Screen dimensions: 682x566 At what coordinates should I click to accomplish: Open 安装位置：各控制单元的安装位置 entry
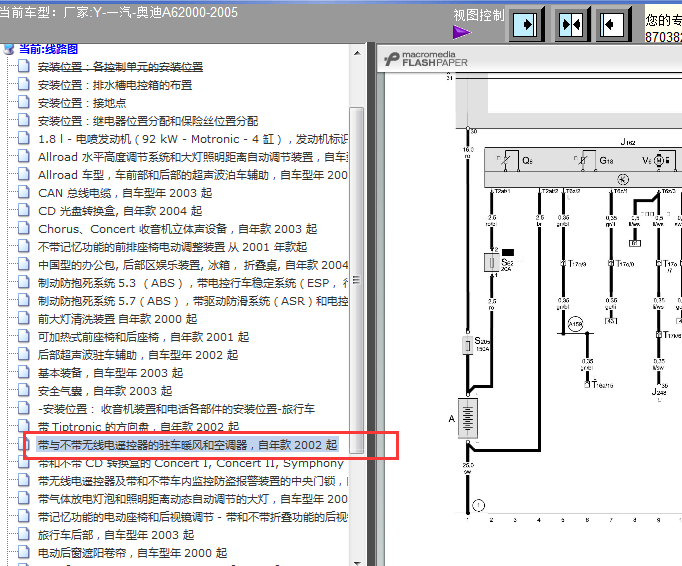[120, 67]
